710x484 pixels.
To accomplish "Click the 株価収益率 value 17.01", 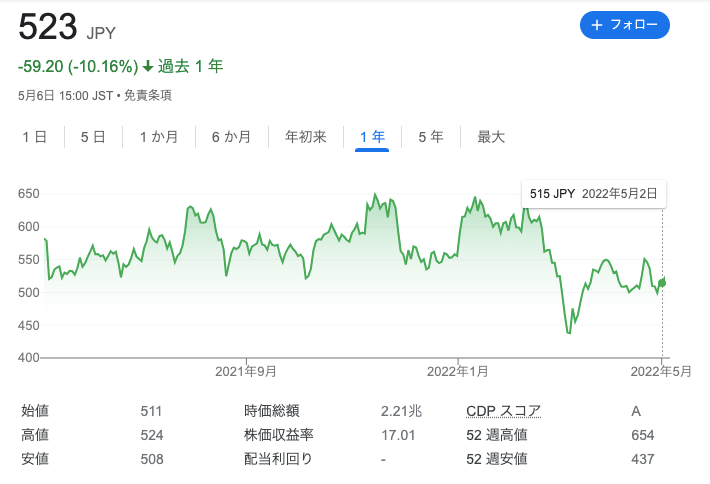I will [398, 435].
